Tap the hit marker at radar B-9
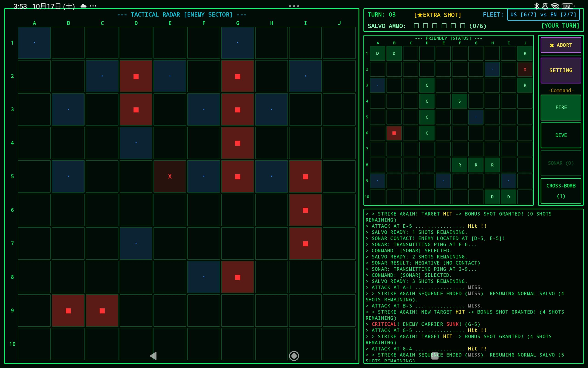Screen dimensions: 588x368 [x=68, y=310]
